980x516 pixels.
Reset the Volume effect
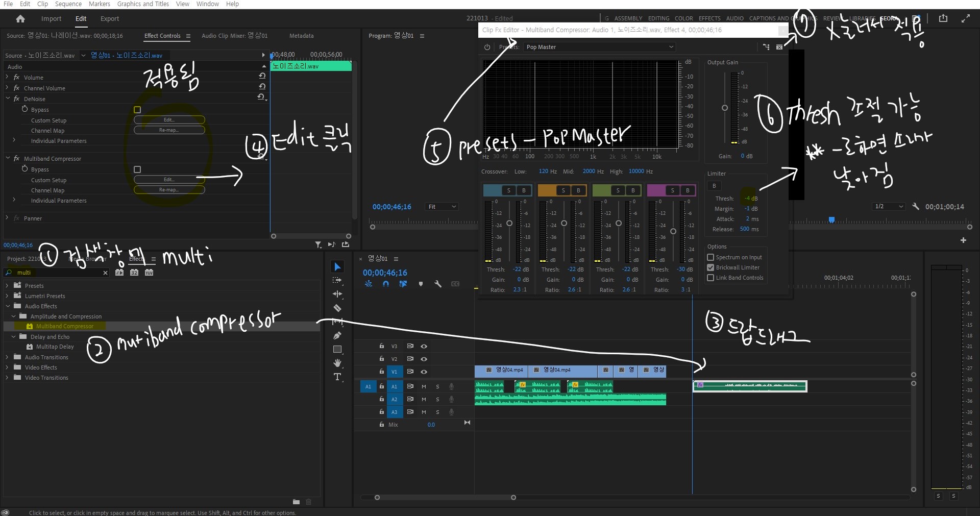pyautogui.click(x=262, y=76)
